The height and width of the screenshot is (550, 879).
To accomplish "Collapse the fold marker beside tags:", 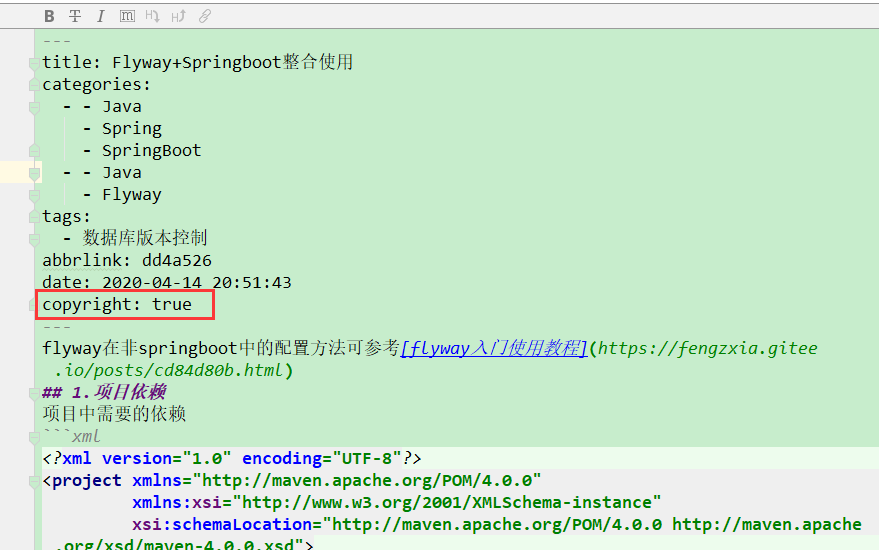I will pyautogui.click(x=34, y=217).
